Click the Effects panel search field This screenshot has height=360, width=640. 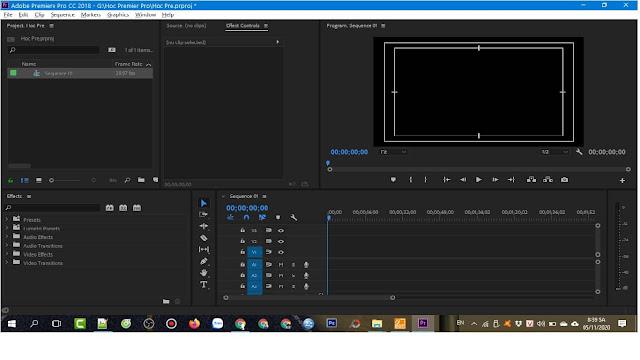53,208
